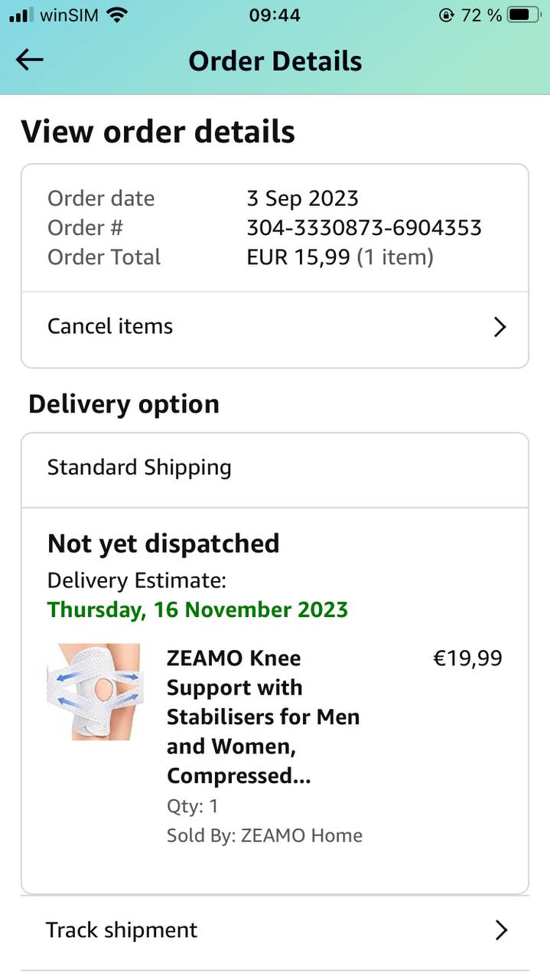Open the Cancel items option

(110, 326)
